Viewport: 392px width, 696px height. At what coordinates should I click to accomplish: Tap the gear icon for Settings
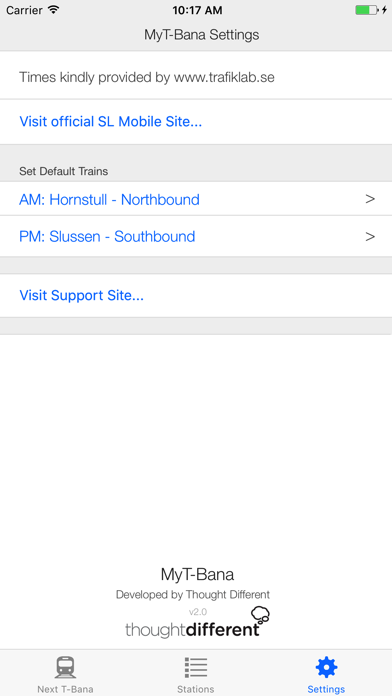click(326, 667)
